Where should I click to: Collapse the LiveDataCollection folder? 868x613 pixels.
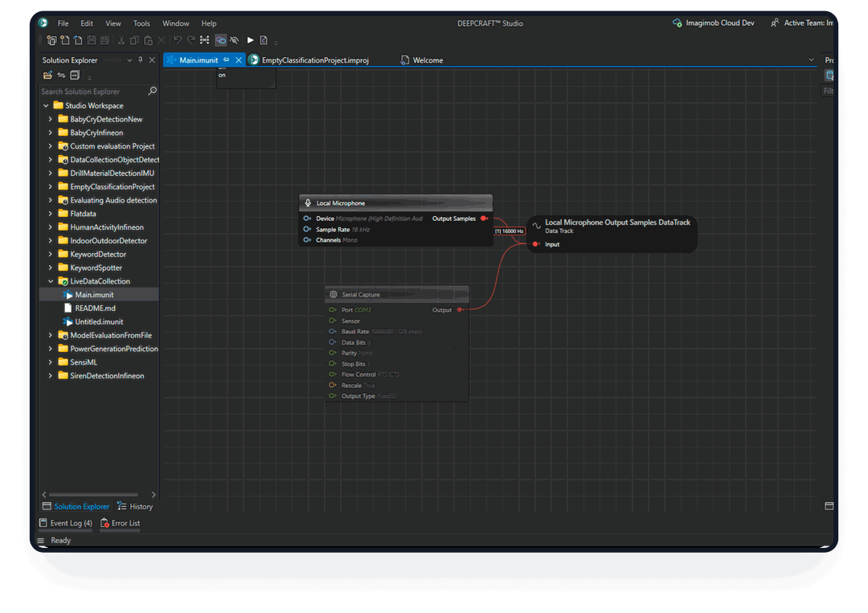tap(51, 281)
